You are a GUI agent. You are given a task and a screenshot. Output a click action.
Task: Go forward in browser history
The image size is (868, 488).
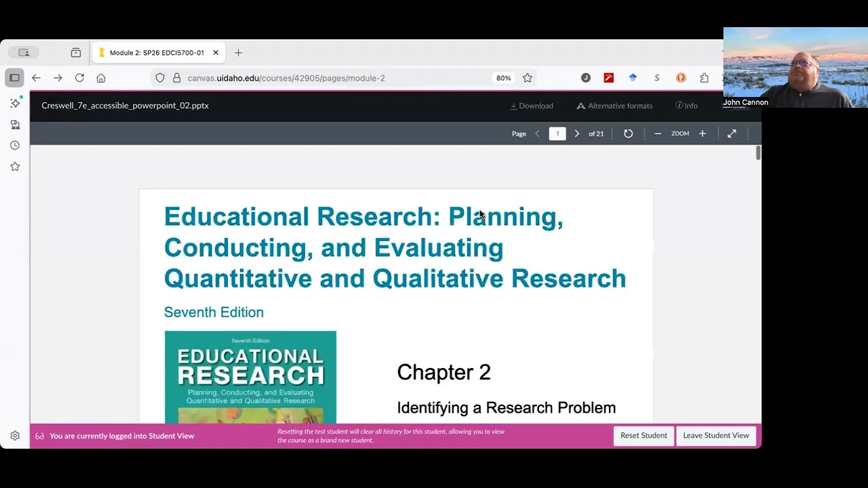point(58,78)
